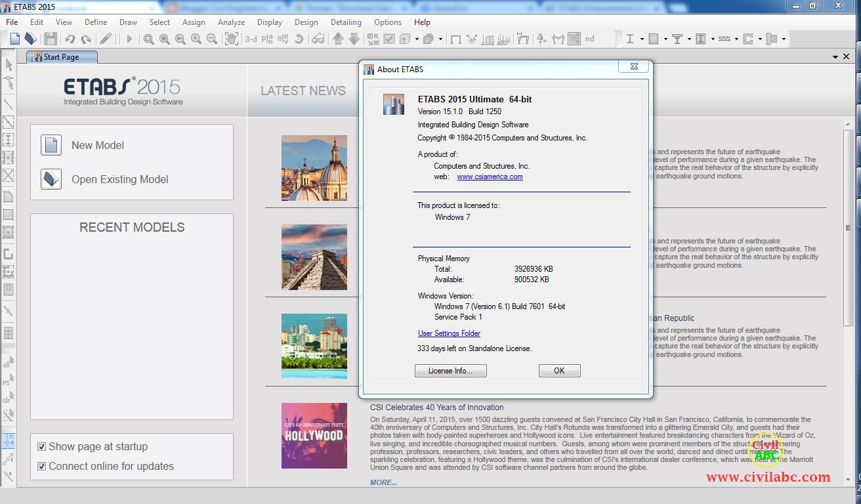This screenshot has height=504, width=861.
Task: Click the perspective glasses icon
Action: [x=318, y=39]
